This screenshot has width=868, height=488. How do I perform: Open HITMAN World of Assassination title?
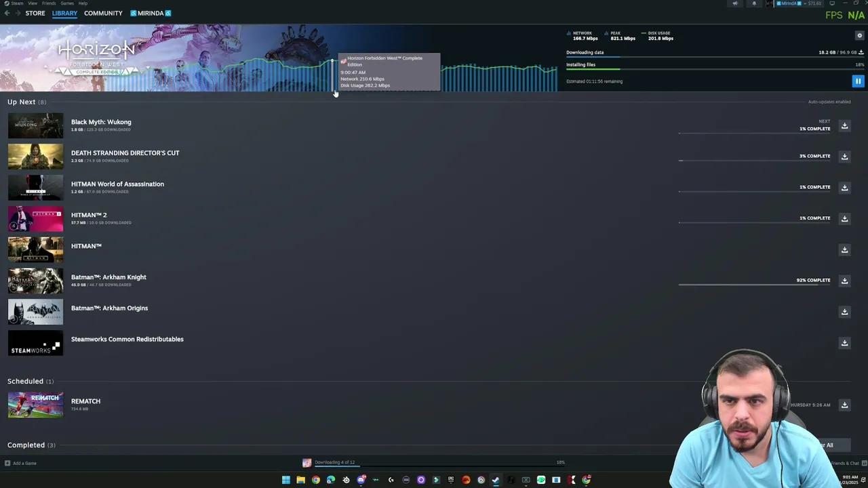pos(117,184)
